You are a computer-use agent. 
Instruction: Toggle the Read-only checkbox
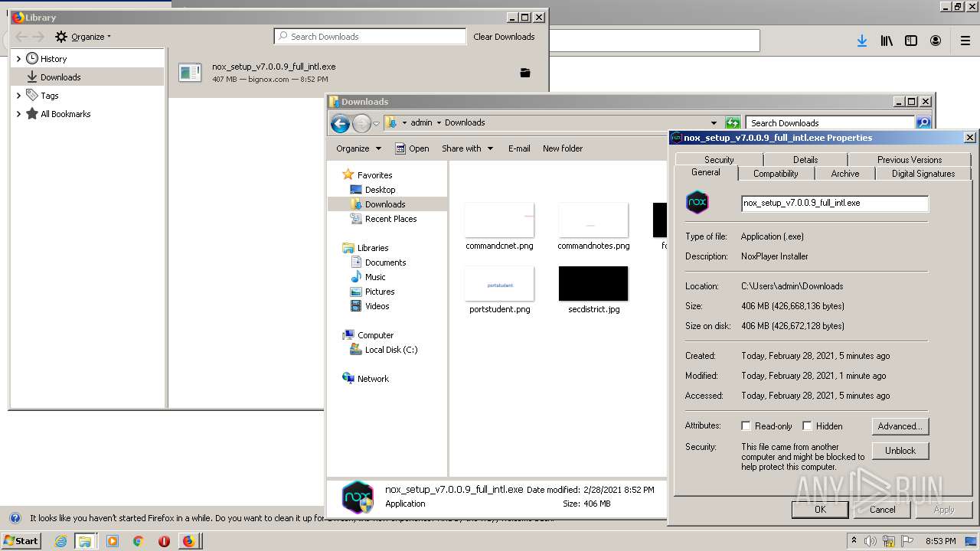tap(746, 426)
